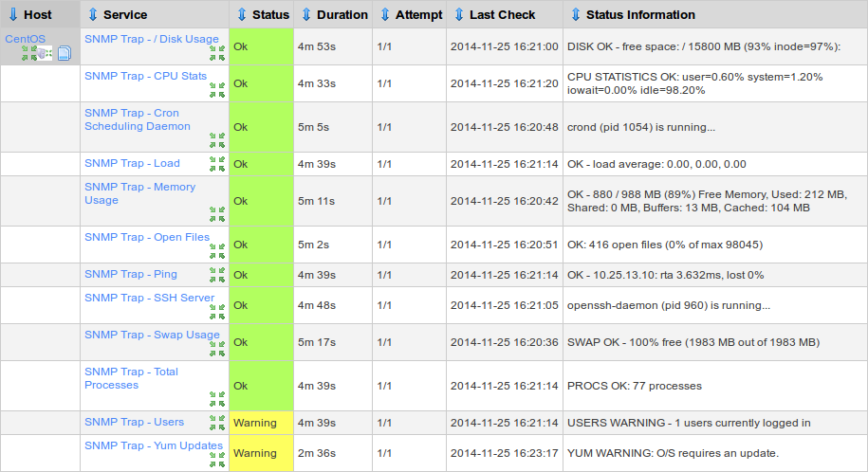Image resolution: width=868 pixels, height=472 pixels.
Task: Click green passive-check arrows under CentOS host
Action: 28,53
